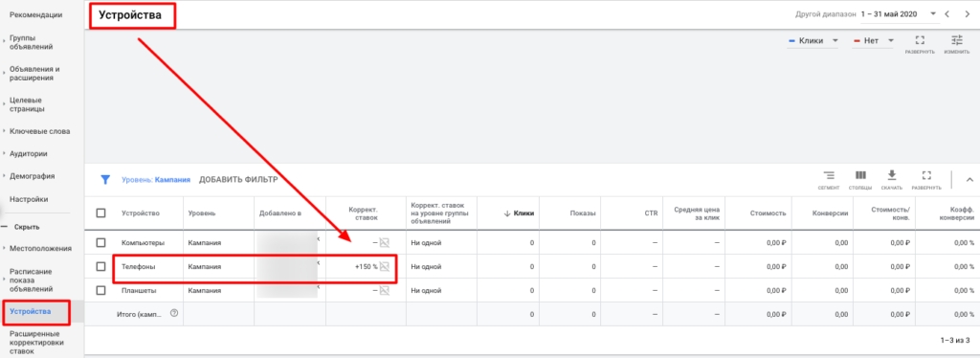Go to next date range arrow
This screenshot has width=980, height=358.
click(967, 13)
